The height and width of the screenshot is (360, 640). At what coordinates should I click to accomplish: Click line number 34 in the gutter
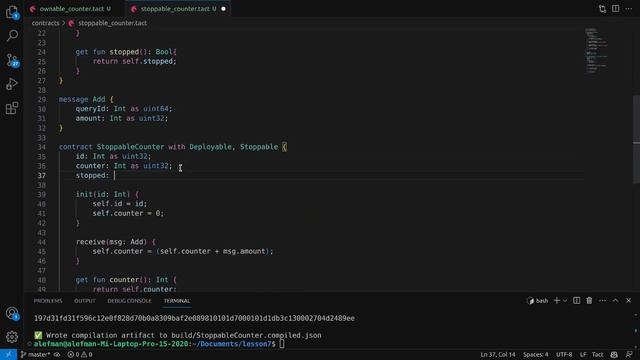coord(42,147)
